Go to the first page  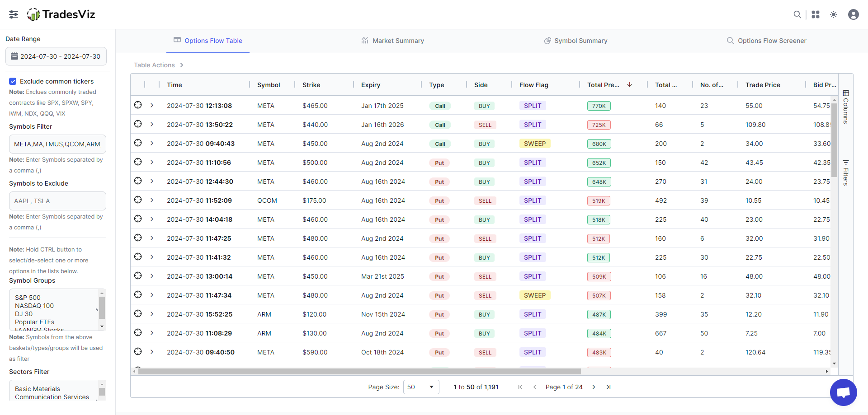[520, 387]
